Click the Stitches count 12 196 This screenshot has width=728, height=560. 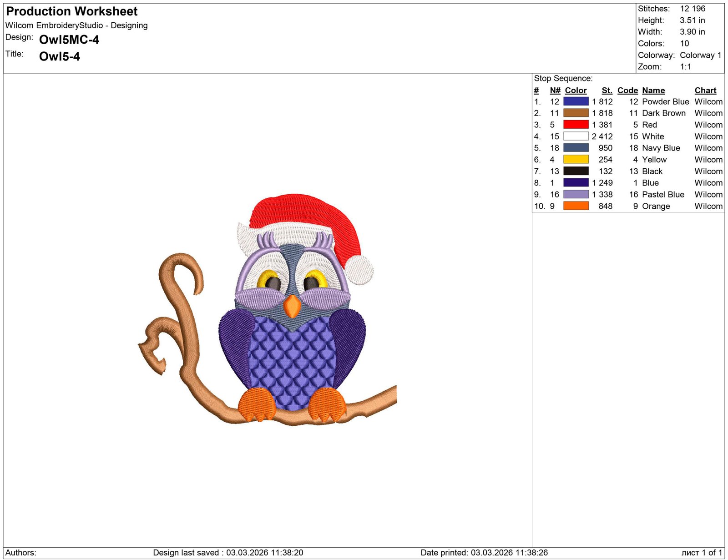point(692,9)
